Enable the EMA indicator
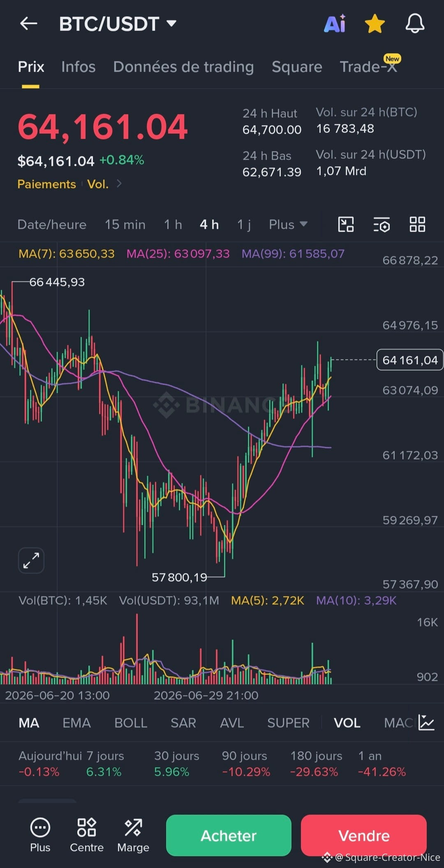This screenshot has width=444, height=868. 76,723
